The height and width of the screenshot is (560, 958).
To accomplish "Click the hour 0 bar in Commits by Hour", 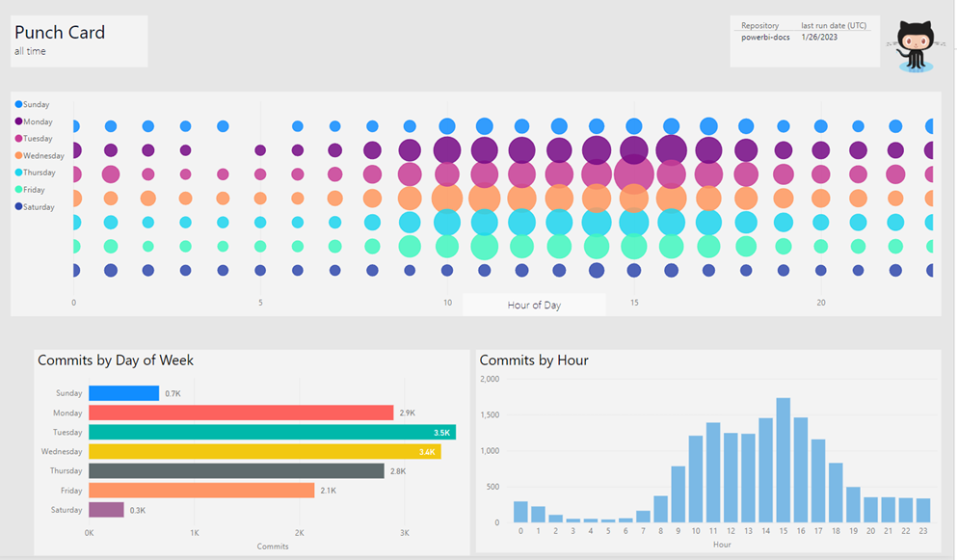I will 520,512.
